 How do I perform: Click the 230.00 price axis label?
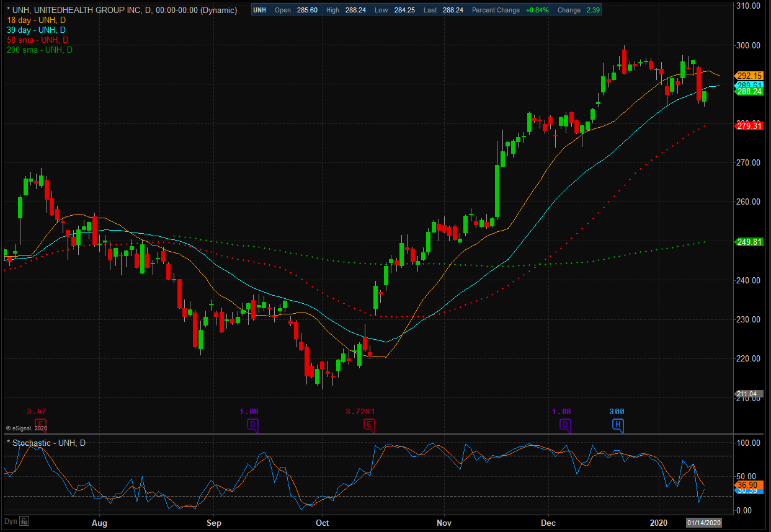(x=749, y=319)
